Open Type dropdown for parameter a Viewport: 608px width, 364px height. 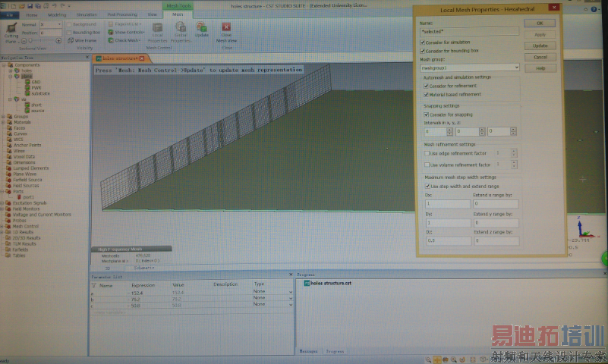291,292
